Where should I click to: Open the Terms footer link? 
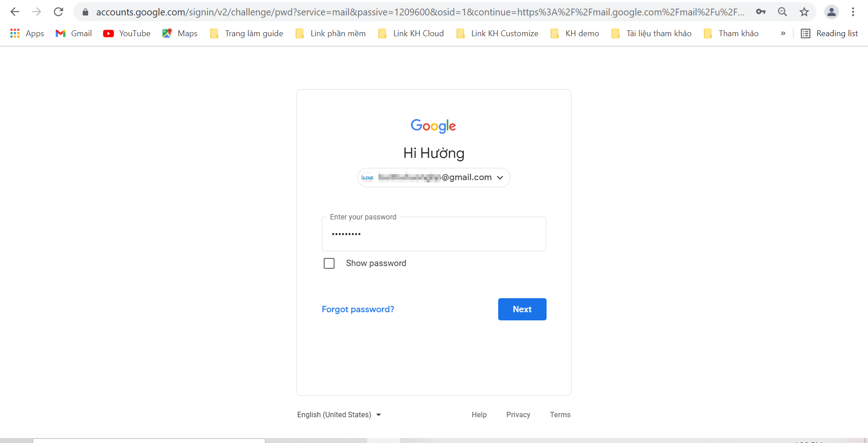(x=560, y=414)
